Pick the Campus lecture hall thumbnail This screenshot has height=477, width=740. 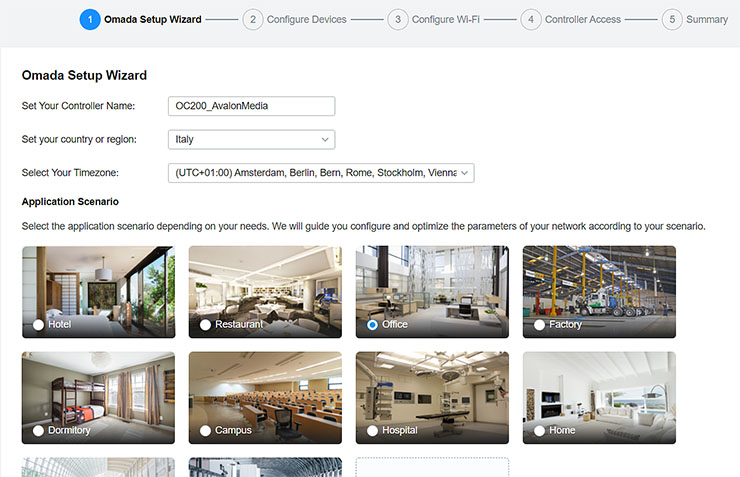pyautogui.click(x=265, y=388)
